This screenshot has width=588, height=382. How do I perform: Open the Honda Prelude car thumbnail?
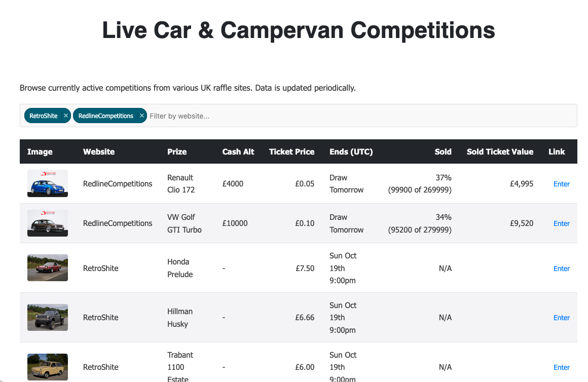coord(47,268)
